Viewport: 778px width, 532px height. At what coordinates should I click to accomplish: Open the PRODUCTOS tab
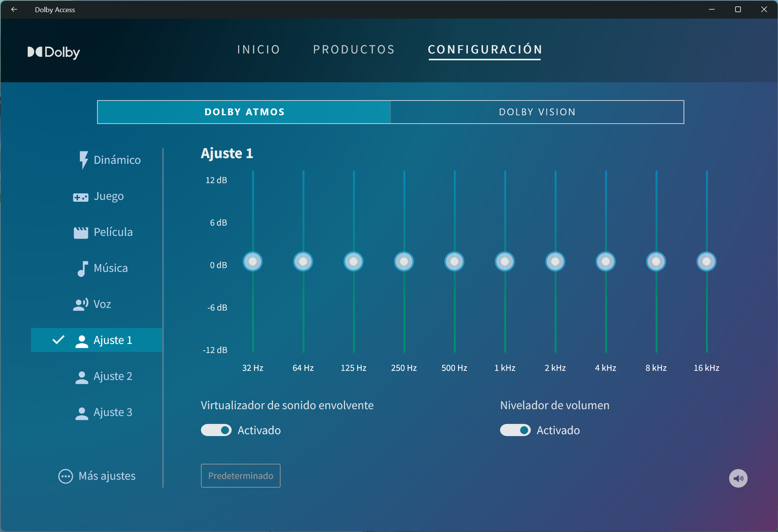tap(354, 49)
